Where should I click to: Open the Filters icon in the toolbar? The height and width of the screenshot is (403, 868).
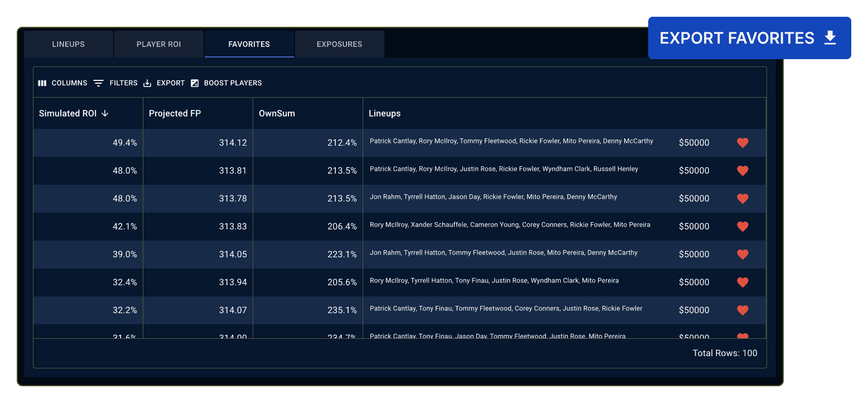(98, 83)
